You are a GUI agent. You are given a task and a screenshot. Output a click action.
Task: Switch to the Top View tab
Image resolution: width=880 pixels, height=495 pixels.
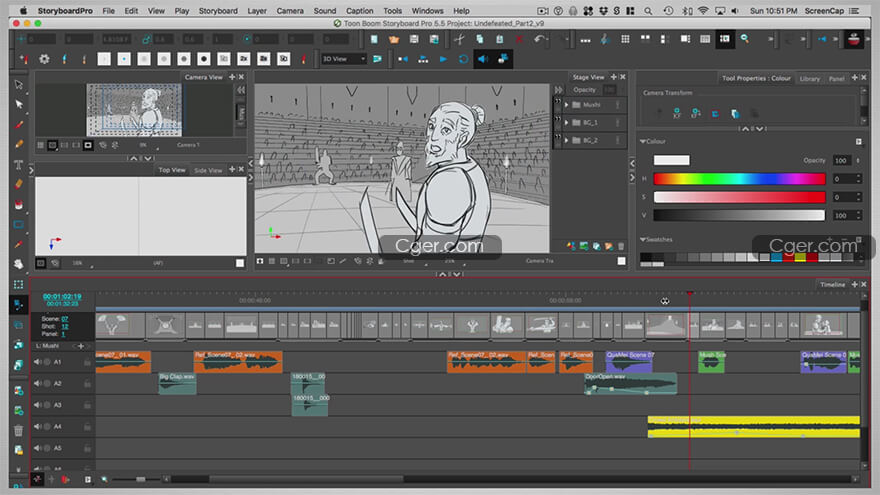pyautogui.click(x=172, y=169)
